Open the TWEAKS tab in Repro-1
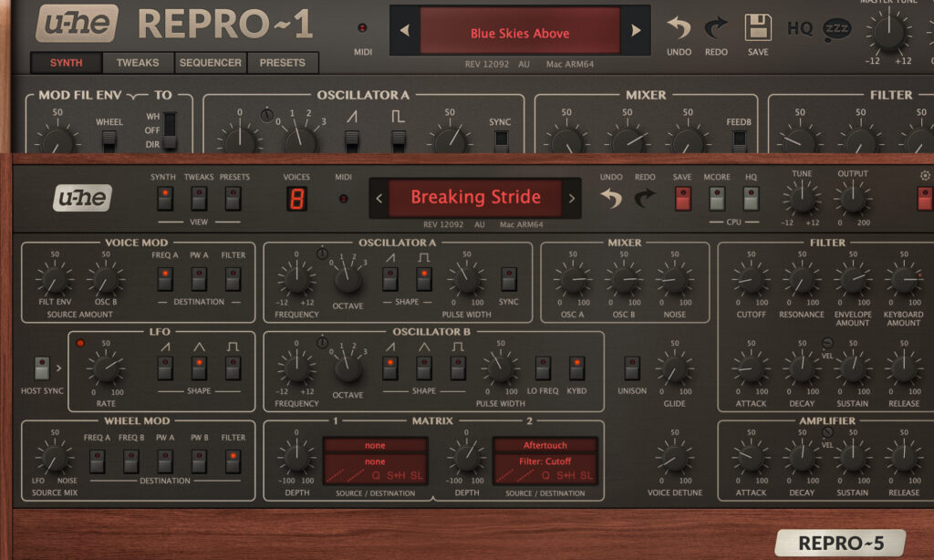 (138, 63)
